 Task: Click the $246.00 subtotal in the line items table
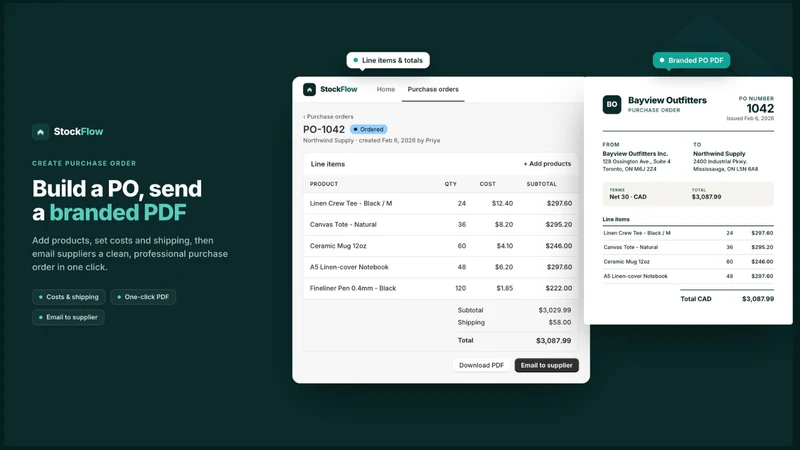pyautogui.click(x=559, y=246)
